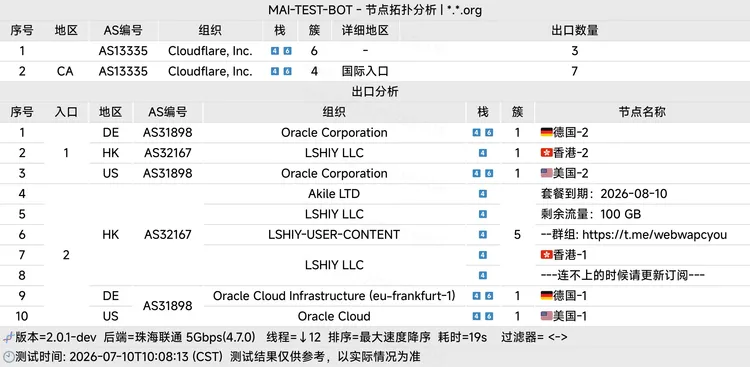Viewport: 750px width, 367px height.
Task: Click the version icon beside 版本=2.0.1-dev
Action: [8, 337]
